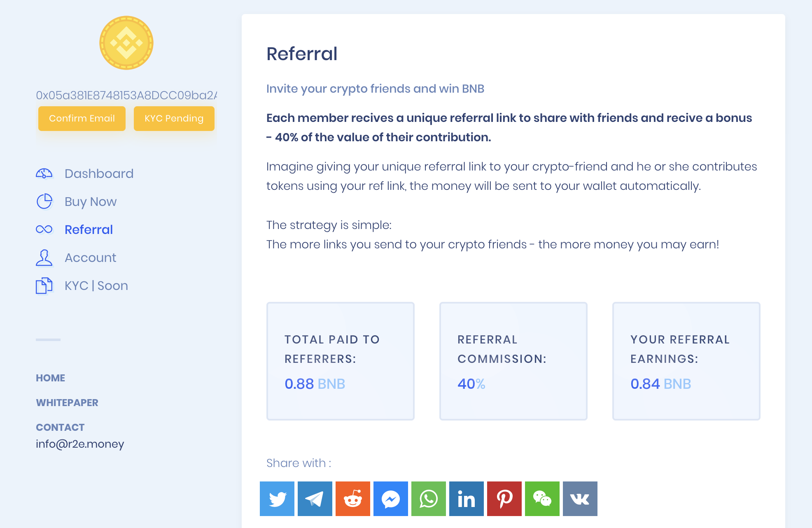
Task: Click the info@r2e.money email address
Action: pyautogui.click(x=80, y=444)
